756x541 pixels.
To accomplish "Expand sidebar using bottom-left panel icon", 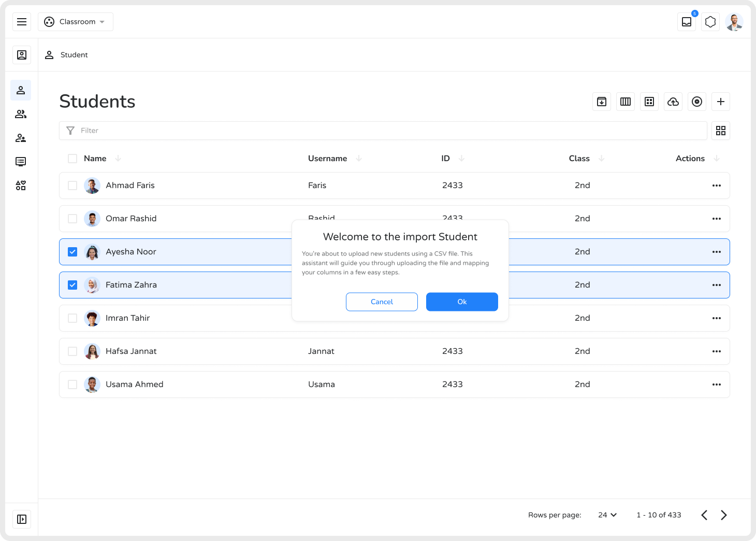I will point(22,519).
